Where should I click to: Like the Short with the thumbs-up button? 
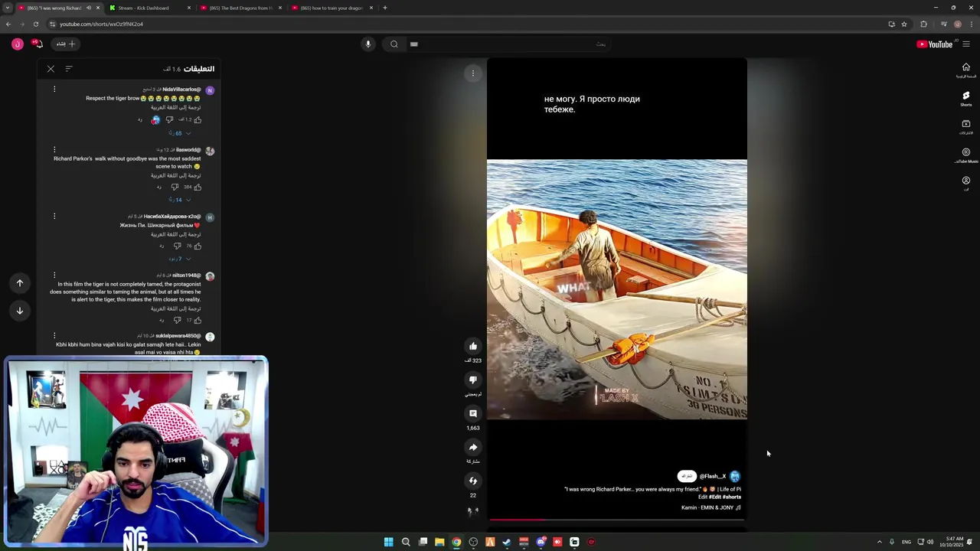473,346
